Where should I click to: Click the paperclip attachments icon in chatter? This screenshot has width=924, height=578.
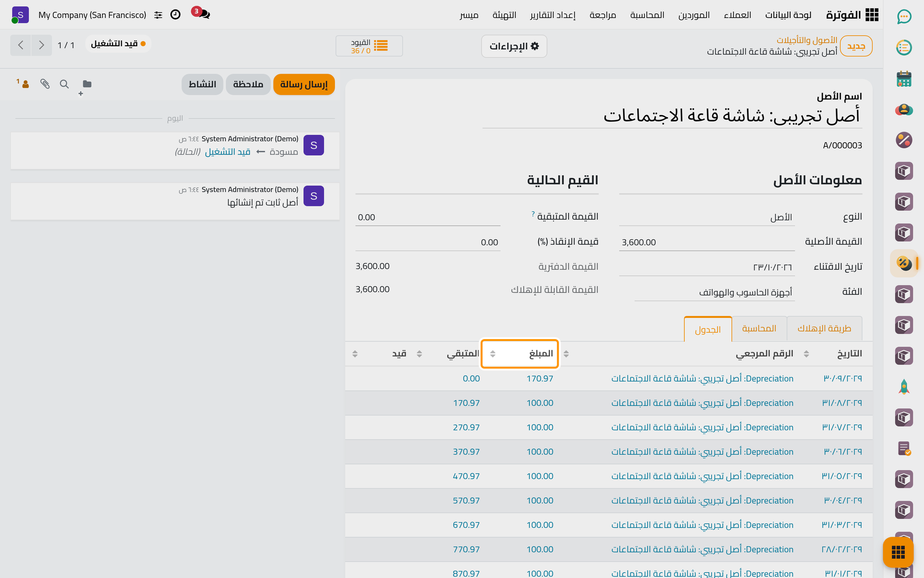pos(45,84)
